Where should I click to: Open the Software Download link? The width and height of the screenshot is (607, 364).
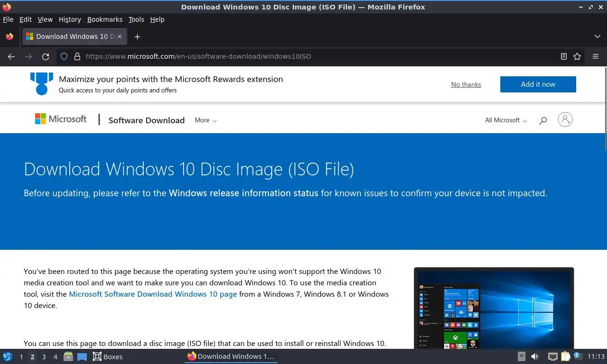[147, 120]
